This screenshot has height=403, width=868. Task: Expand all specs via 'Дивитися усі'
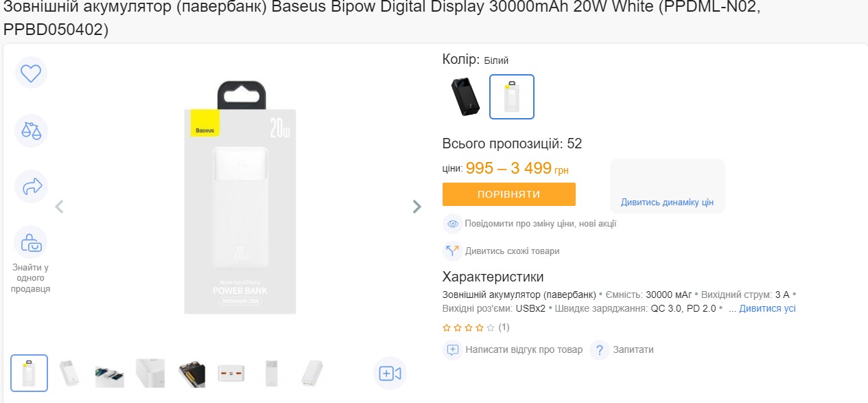767,309
